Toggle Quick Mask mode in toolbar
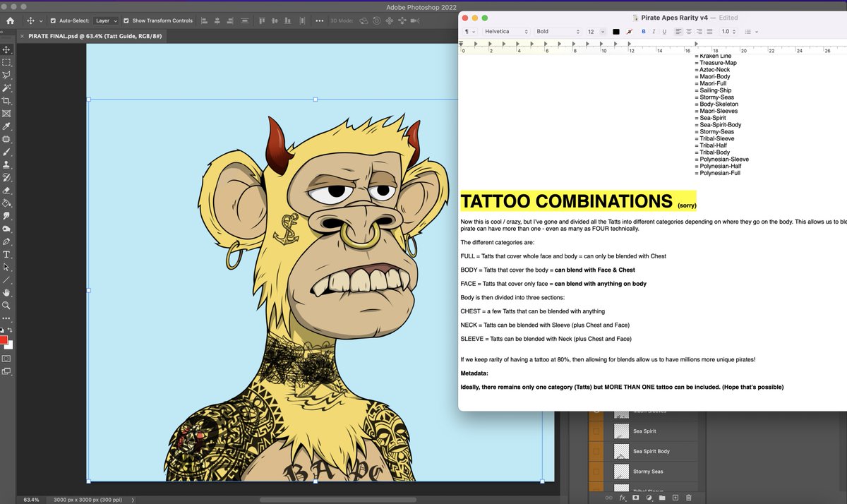This screenshot has height=504, width=847. click(x=7, y=358)
